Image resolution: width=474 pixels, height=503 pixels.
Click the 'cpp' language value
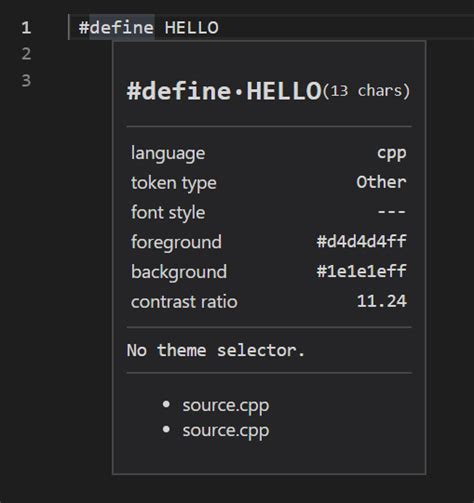pyautogui.click(x=392, y=154)
